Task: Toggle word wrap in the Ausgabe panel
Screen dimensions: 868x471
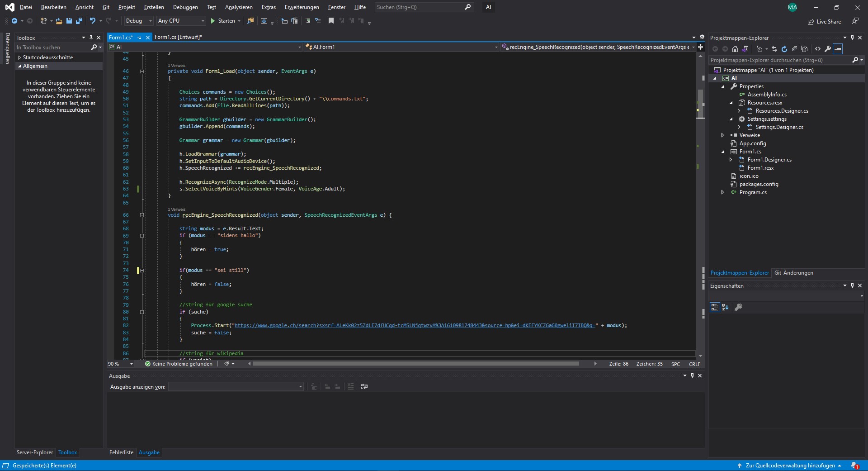Action: (x=364, y=386)
